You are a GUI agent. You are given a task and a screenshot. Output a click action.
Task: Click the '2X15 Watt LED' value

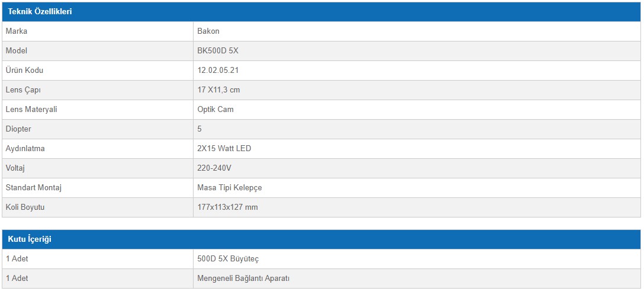click(x=224, y=149)
